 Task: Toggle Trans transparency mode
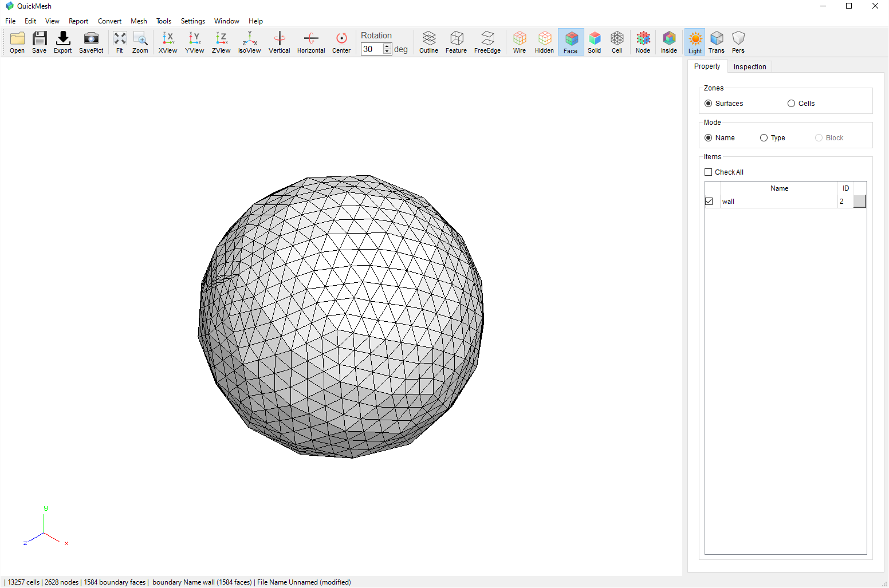[717, 42]
